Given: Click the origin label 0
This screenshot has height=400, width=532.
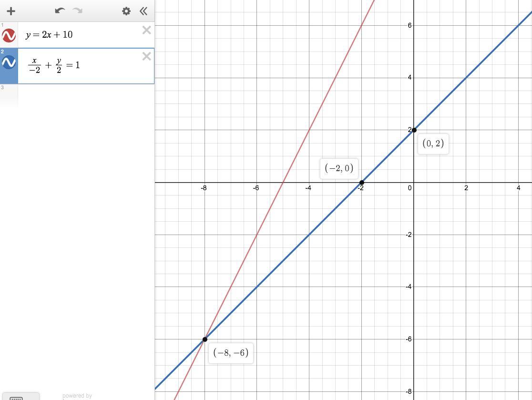Looking at the screenshot, I should [409, 188].
